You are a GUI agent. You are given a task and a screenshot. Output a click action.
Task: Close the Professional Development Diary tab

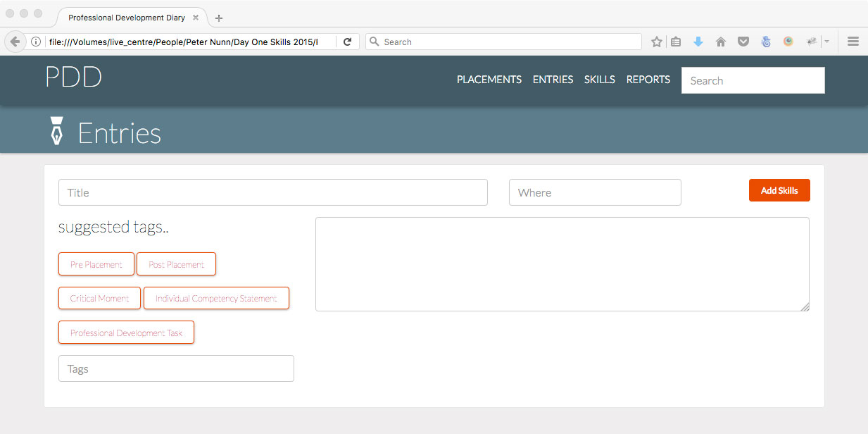[x=195, y=18]
